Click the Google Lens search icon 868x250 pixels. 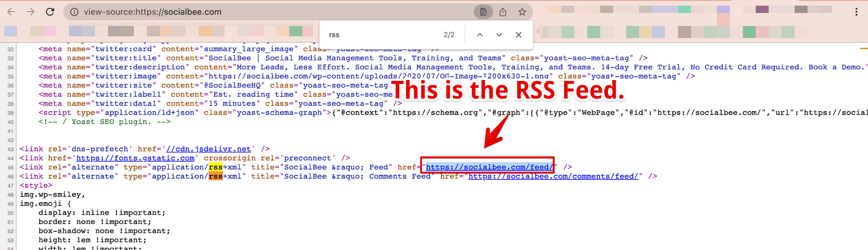coord(483,12)
